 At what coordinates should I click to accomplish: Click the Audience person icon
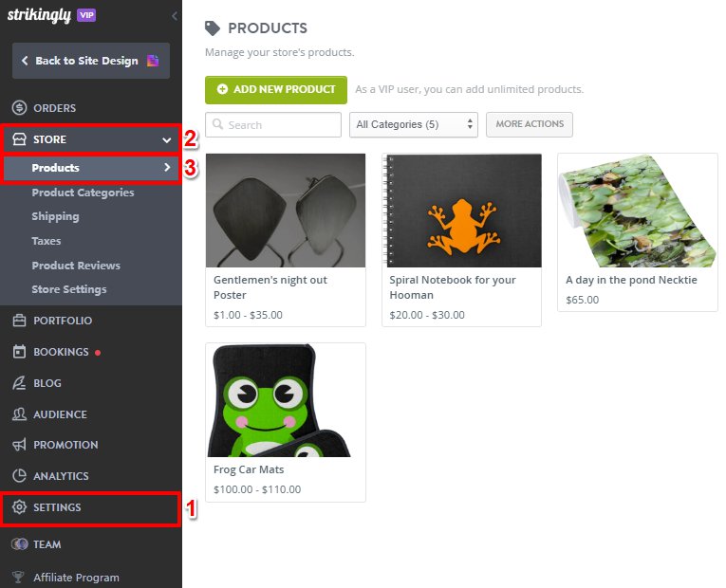pos(19,414)
